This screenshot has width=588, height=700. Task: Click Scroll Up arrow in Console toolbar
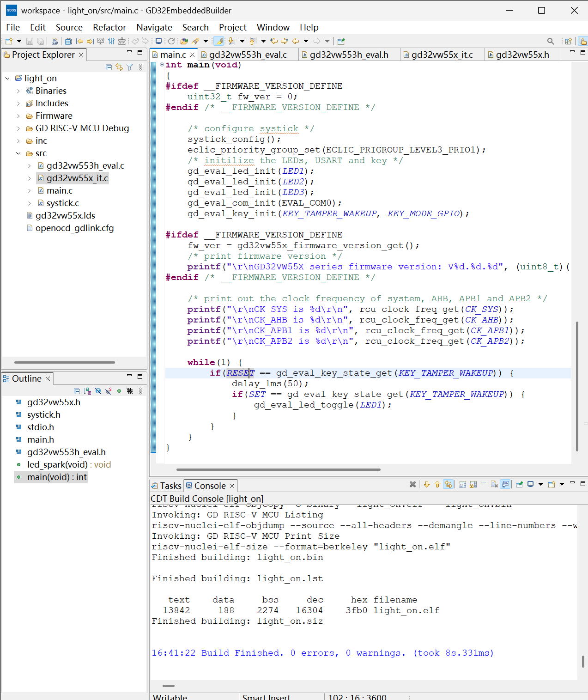(x=437, y=484)
